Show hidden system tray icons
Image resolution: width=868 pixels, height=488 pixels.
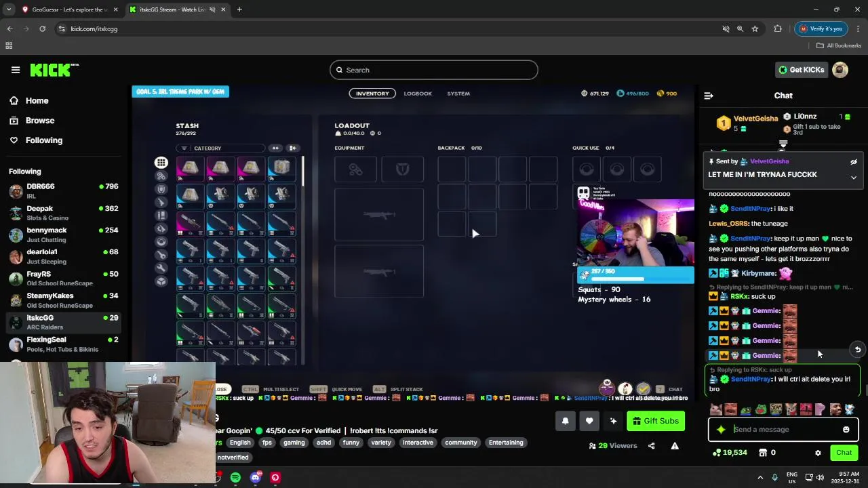[760, 477]
